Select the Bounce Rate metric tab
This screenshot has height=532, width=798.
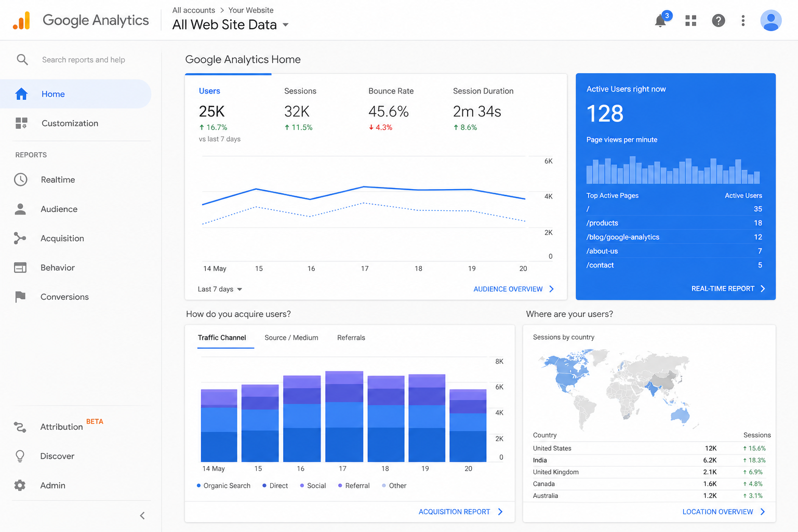pyautogui.click(x=391, y=109)
